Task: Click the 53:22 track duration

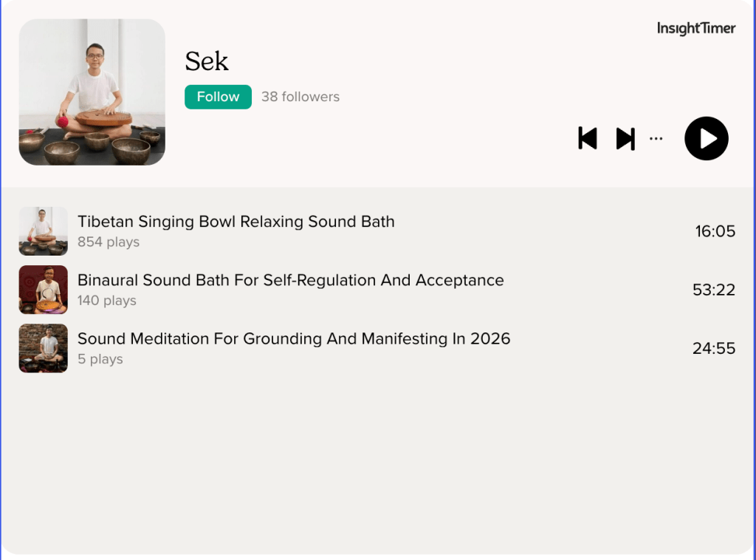Action: [x=714, y=290]
